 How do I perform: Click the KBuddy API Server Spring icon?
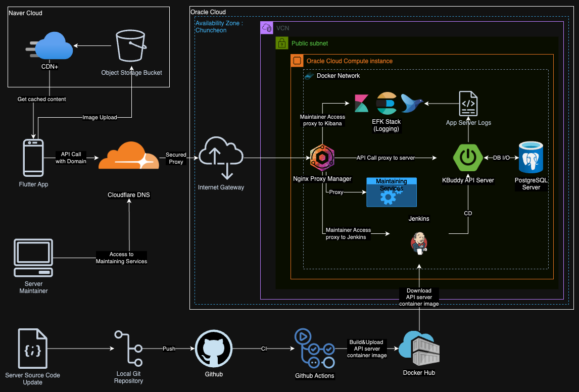coord(468,158)
